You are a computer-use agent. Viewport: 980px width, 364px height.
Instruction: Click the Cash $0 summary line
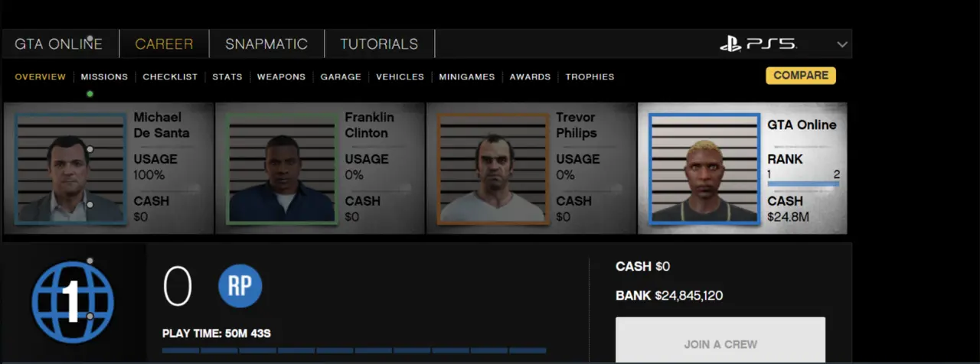click(x=643, y=266)
